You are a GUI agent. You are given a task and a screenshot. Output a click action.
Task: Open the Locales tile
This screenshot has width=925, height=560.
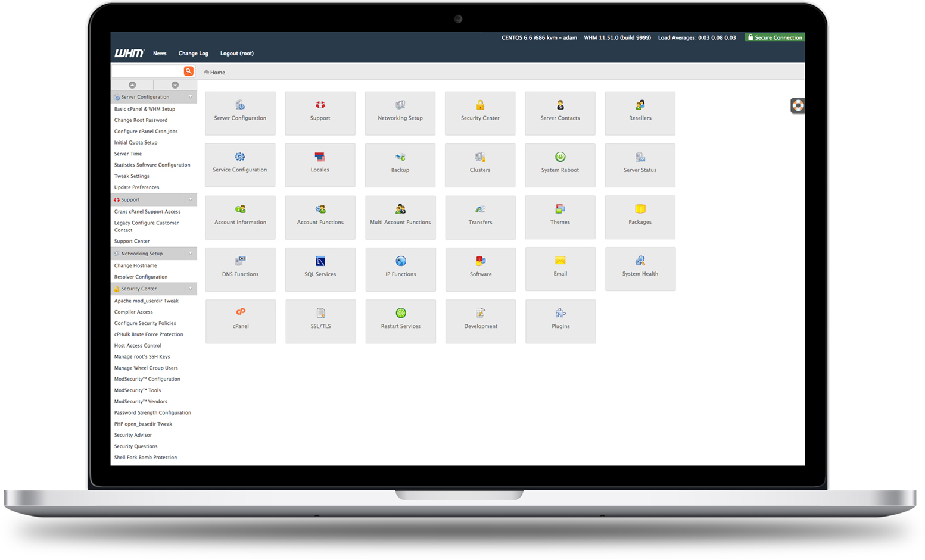320,165
